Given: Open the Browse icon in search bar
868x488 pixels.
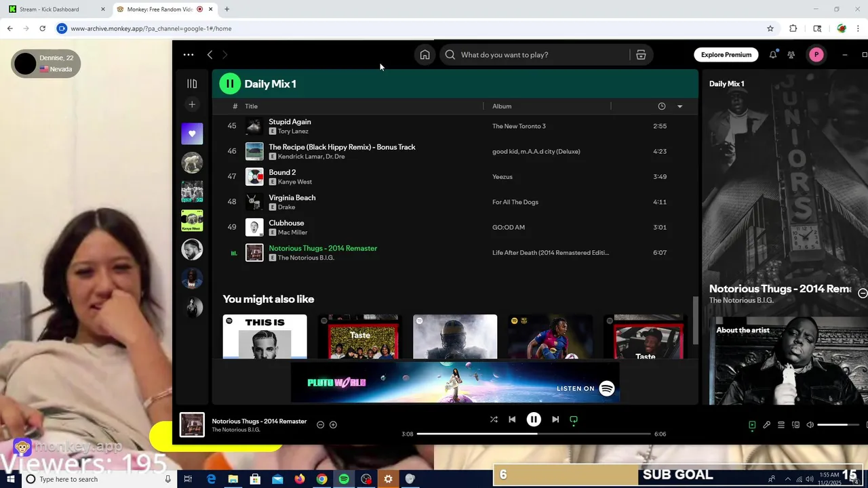Looking at the screenshot, I should pyautogui.click(x=641, y=55).
